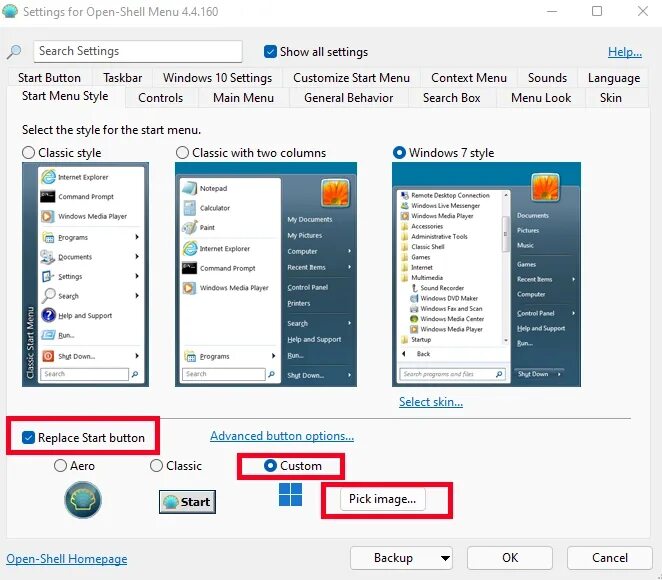Click the Classic style menu preview thumbnail

[x=85, y=274]
